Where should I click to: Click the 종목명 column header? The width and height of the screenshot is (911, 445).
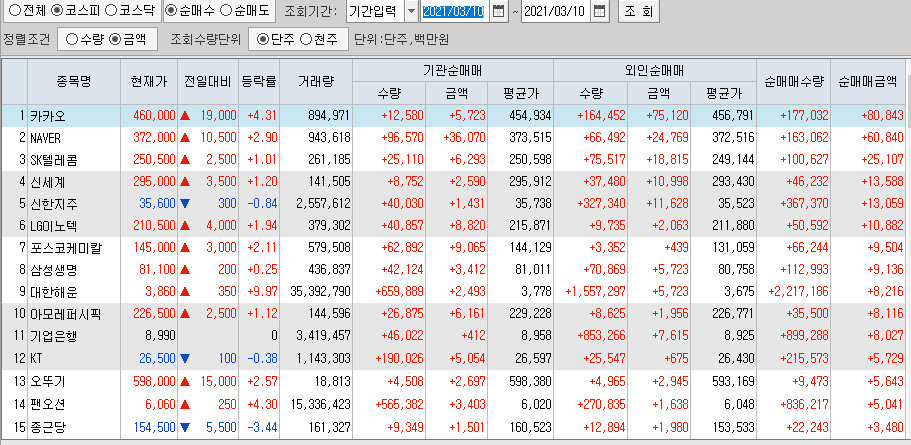tap(74, 82)
